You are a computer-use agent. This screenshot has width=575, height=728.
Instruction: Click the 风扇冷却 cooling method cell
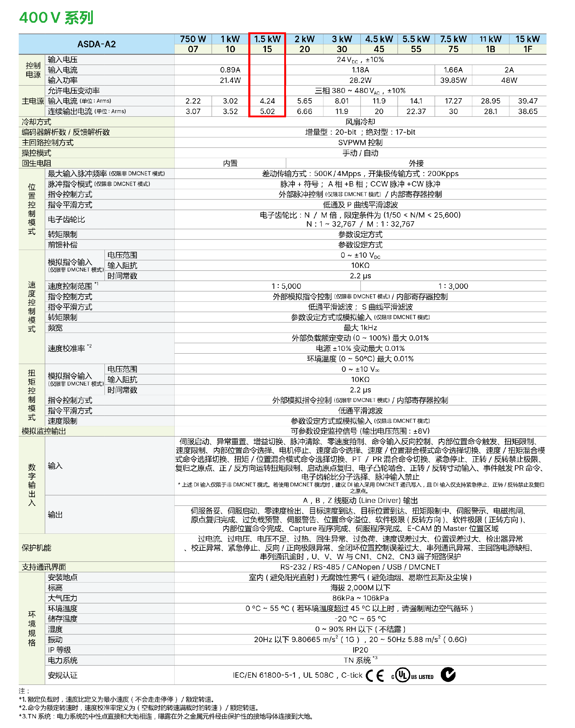pos(360,122)
